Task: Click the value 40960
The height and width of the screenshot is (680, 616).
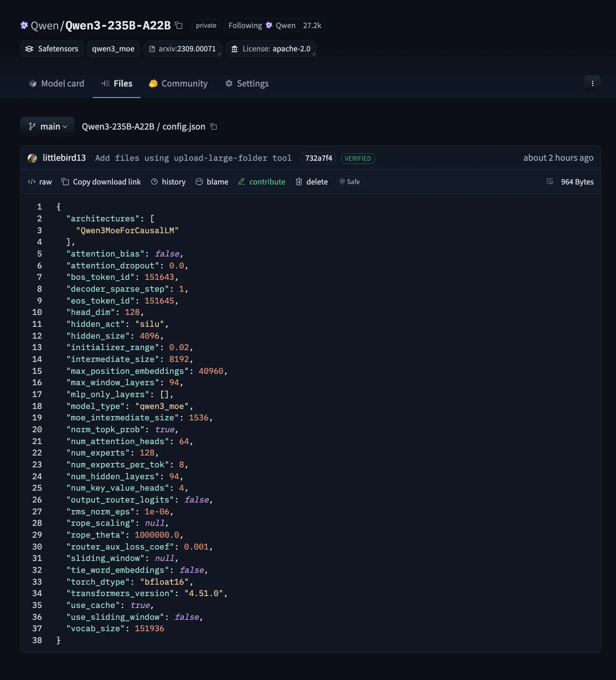Action: point(211,371)
